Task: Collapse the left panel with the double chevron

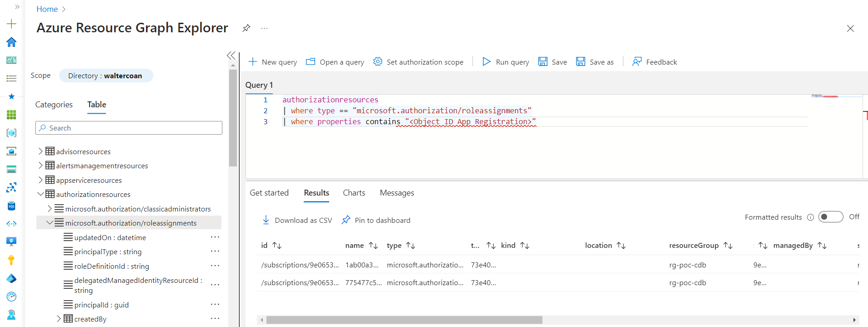Action: (x=231, y=55)
